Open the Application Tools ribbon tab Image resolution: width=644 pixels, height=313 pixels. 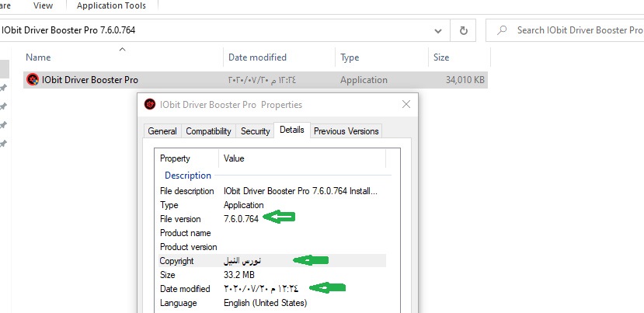[111, 5]
